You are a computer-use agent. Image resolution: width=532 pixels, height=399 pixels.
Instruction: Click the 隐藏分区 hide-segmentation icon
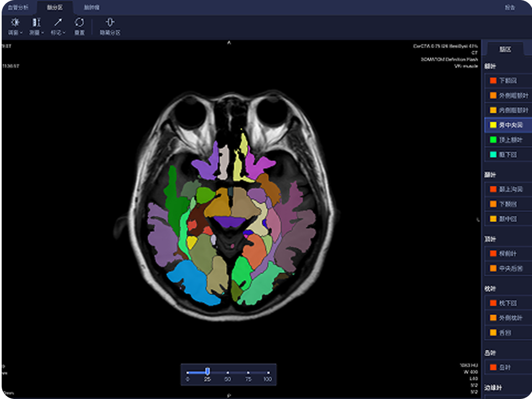pos(110,23)
